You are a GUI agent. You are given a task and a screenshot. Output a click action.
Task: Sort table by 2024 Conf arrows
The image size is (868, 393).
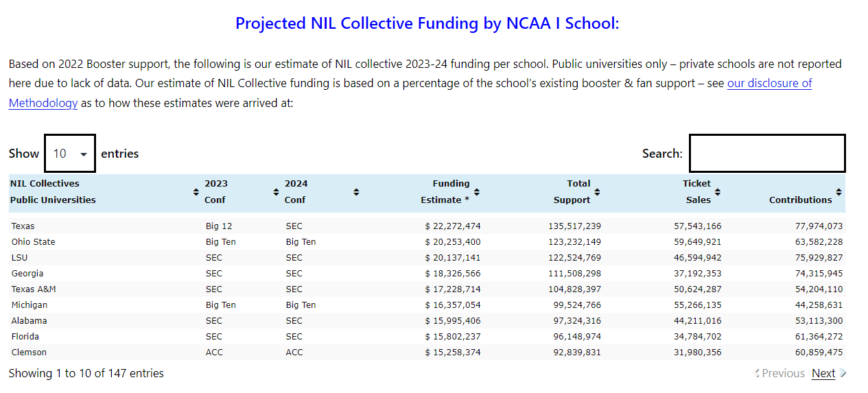coord(356,192)
